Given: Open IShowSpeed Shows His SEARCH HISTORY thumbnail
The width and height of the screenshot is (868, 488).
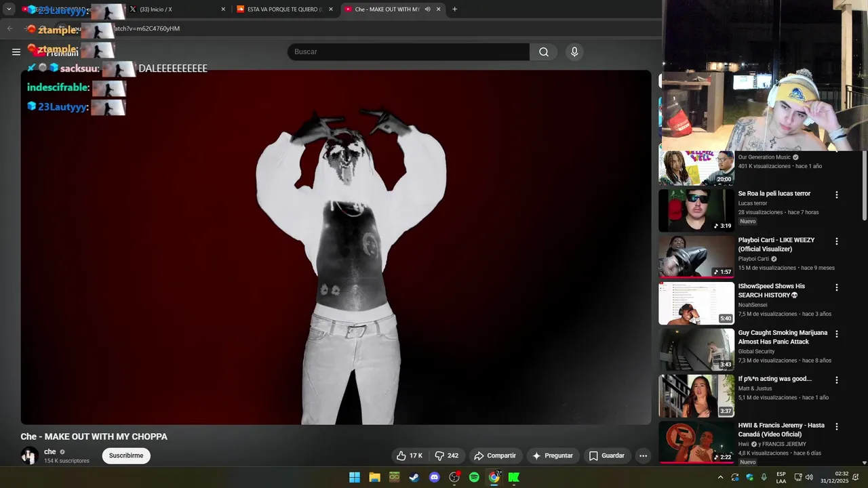Looking at the screenshot, I should point(696,303).
